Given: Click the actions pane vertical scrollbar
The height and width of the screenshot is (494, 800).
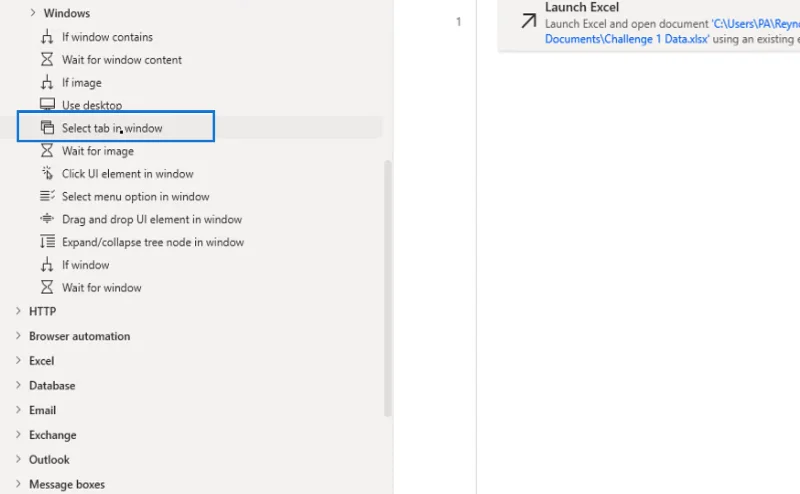Looking at the screenshot, I should tap(388, 289).
